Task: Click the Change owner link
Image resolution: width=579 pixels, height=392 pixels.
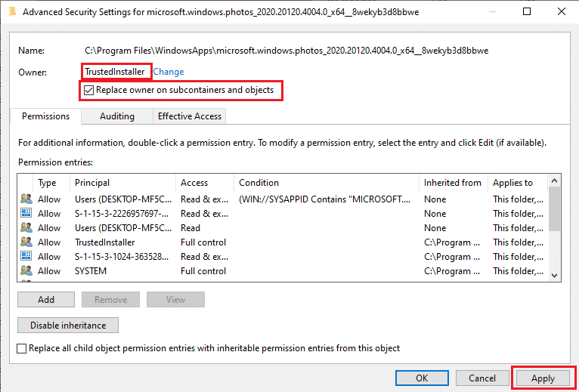Action: [169, 72]
